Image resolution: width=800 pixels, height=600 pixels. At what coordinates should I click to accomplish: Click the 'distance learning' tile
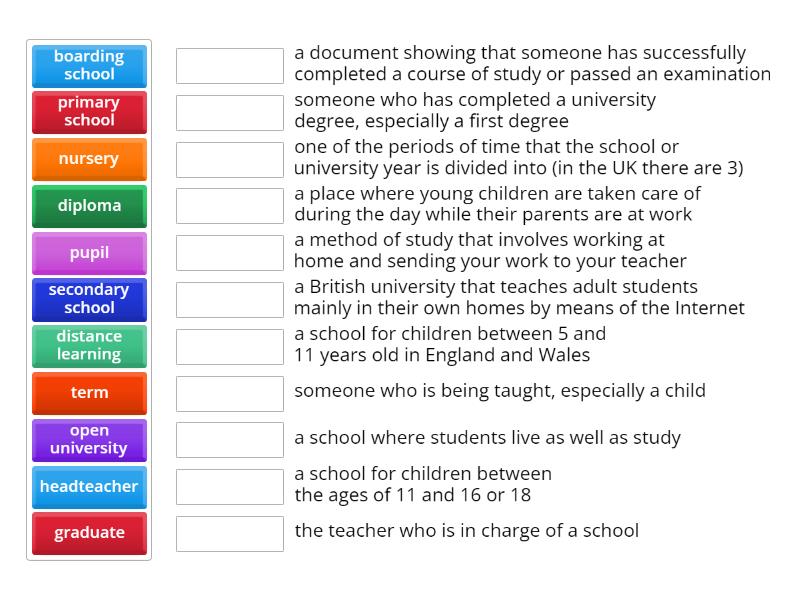point(89,346)
